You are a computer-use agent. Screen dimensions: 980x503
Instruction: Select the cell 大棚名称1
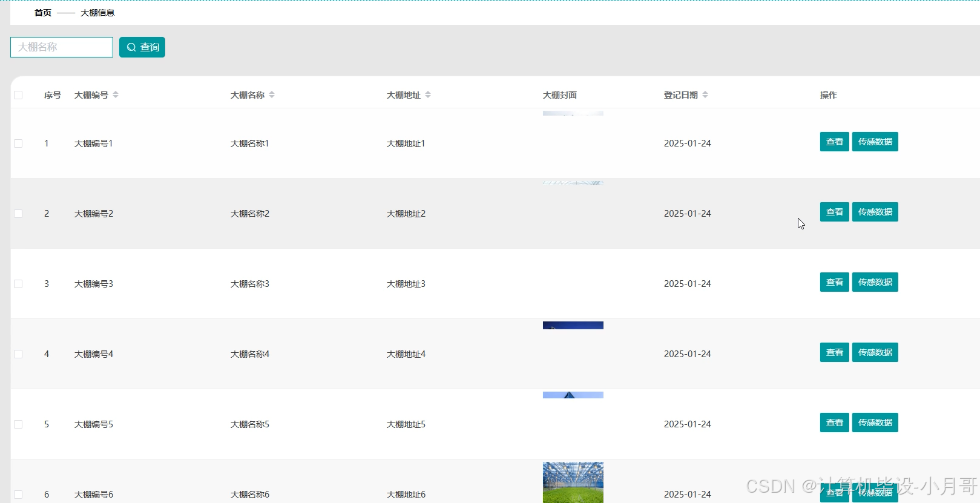250,143
